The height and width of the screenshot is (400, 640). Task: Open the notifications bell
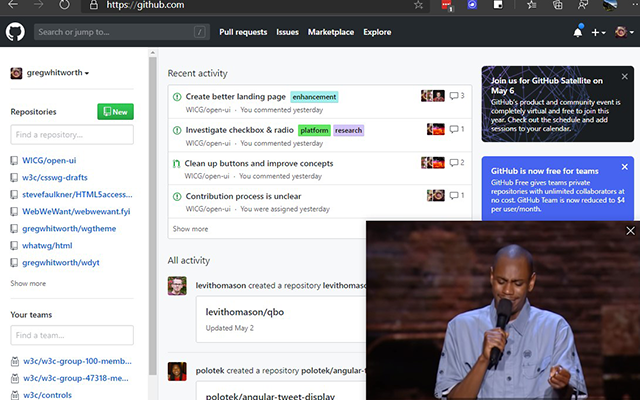click(578, 32)
